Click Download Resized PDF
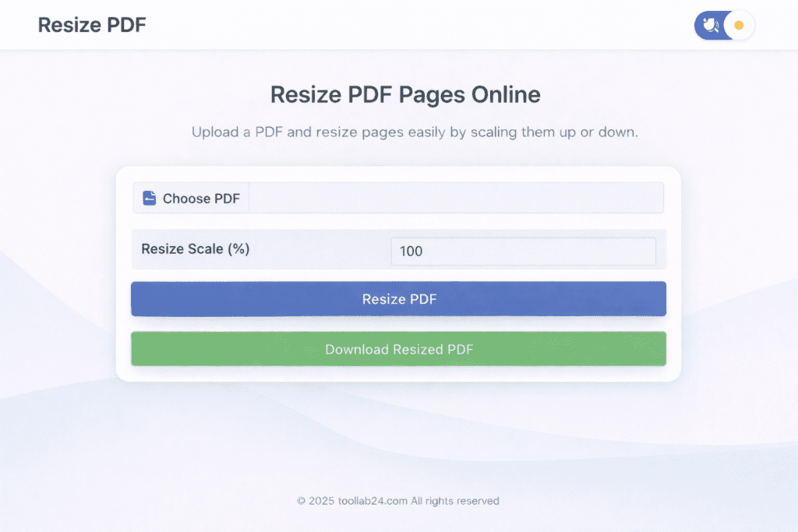798x532 pixels. point(399,349)
